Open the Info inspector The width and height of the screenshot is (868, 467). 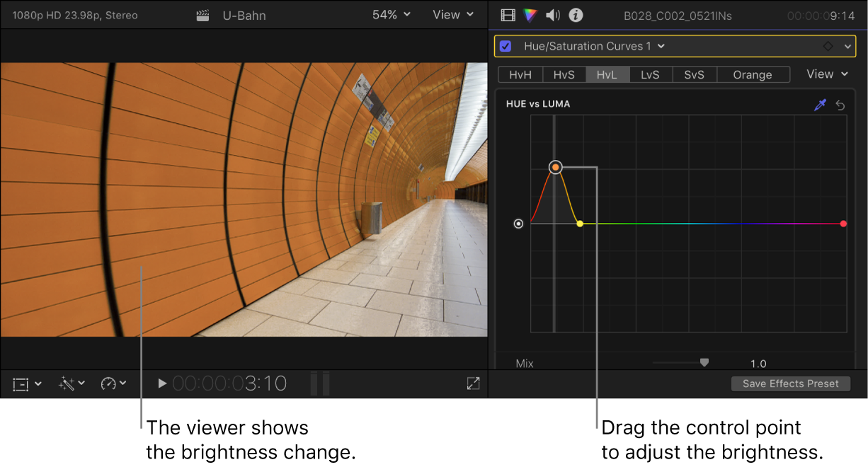(576, 15)
